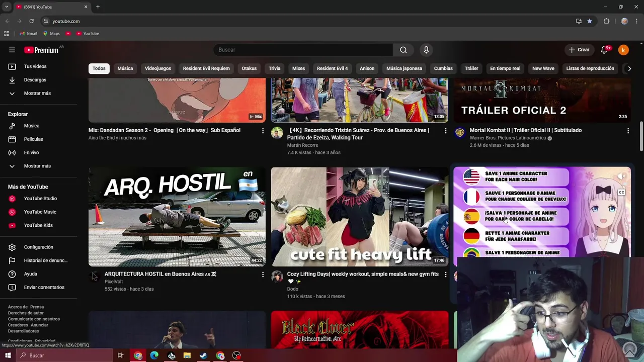Screen dimensions: 644x362
Task: Select the Cumbias filter chip
Action: click(x=443, y=68)
